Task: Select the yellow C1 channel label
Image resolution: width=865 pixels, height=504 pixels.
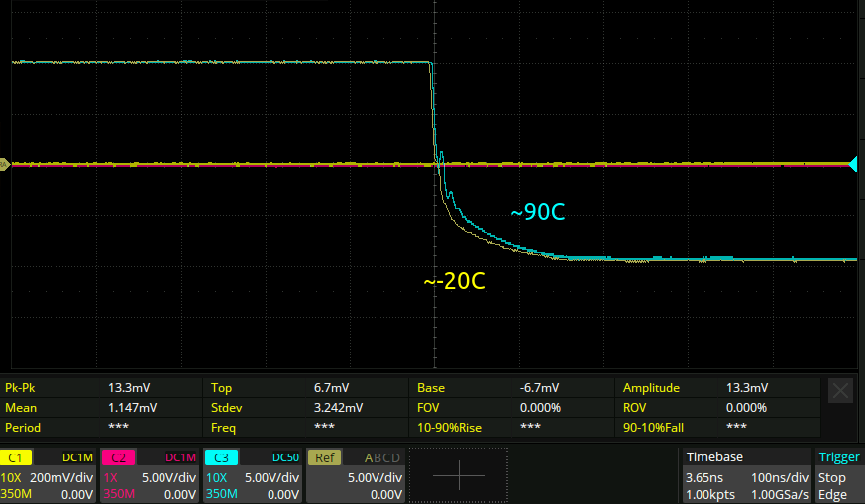Action: [x=17, y=457]
